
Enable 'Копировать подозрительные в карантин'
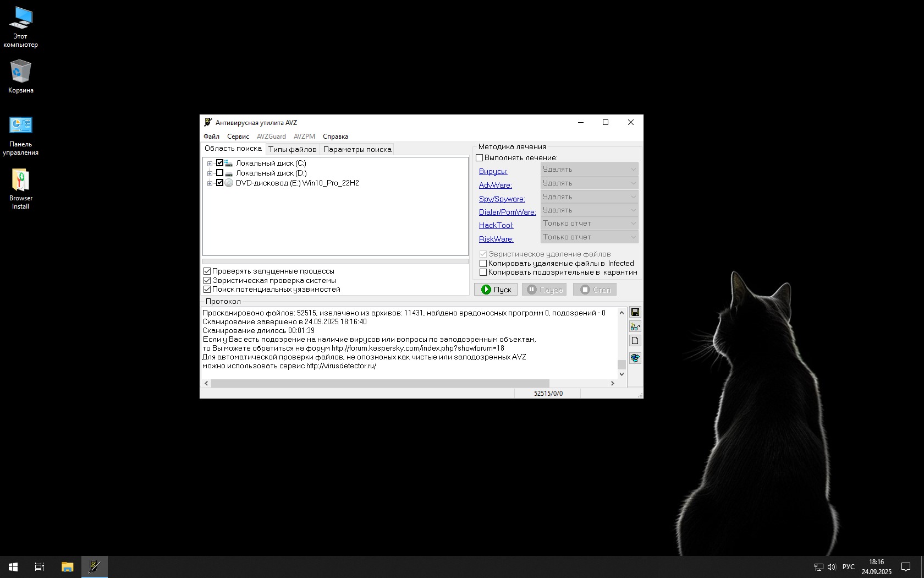(483, 272)
